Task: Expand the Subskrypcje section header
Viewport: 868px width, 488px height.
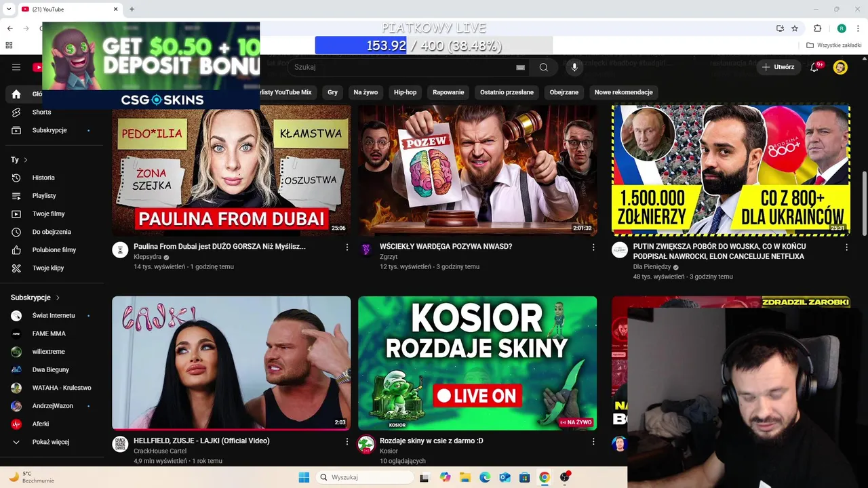Action: tap(35, 298)
